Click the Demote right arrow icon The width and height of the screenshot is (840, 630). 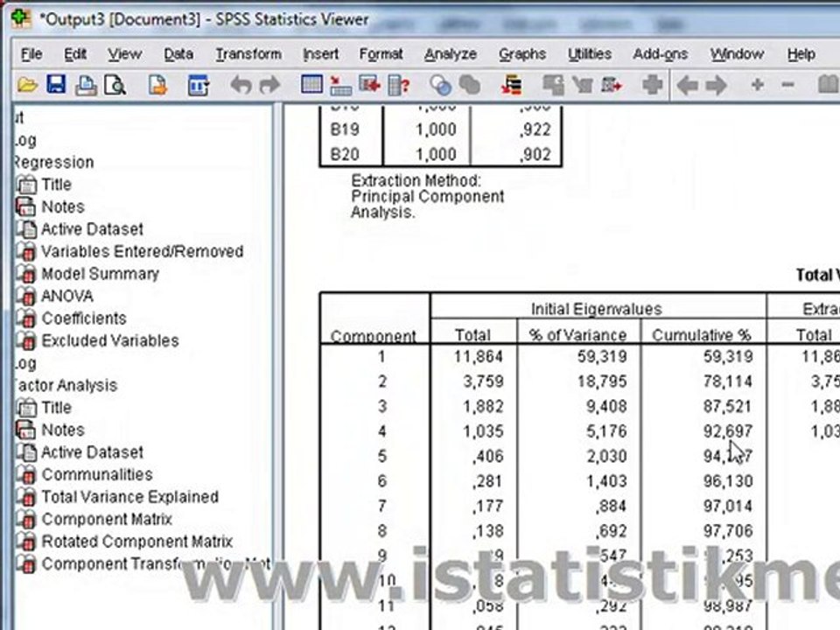click(717, 85)
